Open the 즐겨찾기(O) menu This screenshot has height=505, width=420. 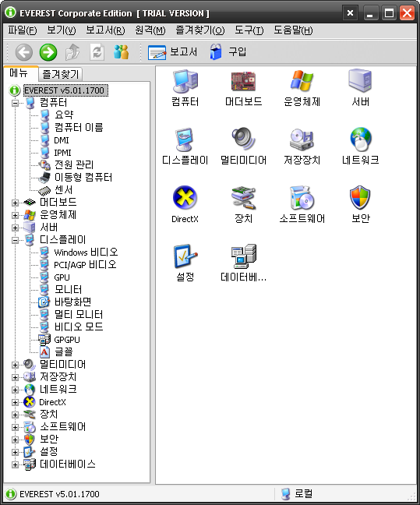[x=199, y=30]
